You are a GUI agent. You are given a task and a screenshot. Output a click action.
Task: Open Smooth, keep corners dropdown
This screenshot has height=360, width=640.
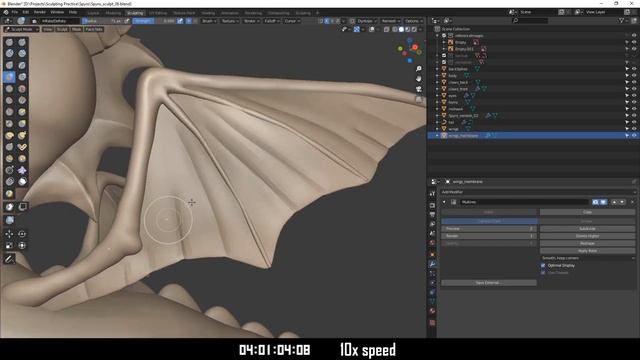click(x=588, y=258)
